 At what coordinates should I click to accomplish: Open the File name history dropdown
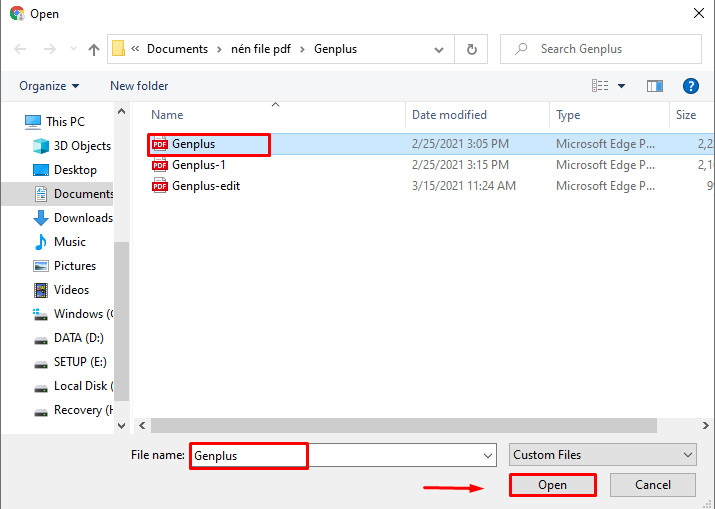[487, 456]
